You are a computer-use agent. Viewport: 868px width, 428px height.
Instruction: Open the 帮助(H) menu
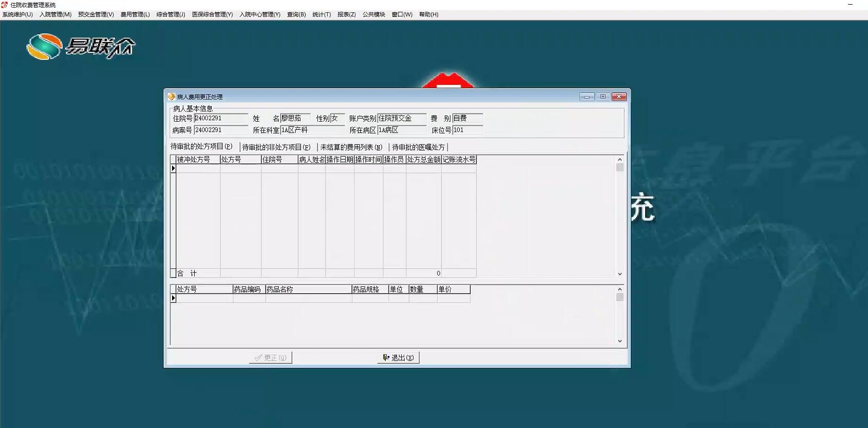point(429,14)
